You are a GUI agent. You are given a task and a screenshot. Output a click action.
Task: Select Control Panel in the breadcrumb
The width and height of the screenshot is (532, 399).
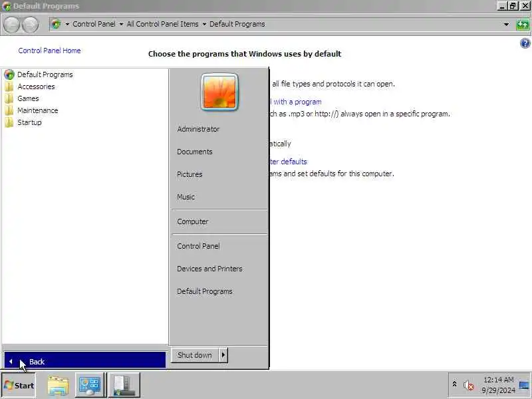coord(94,24)
